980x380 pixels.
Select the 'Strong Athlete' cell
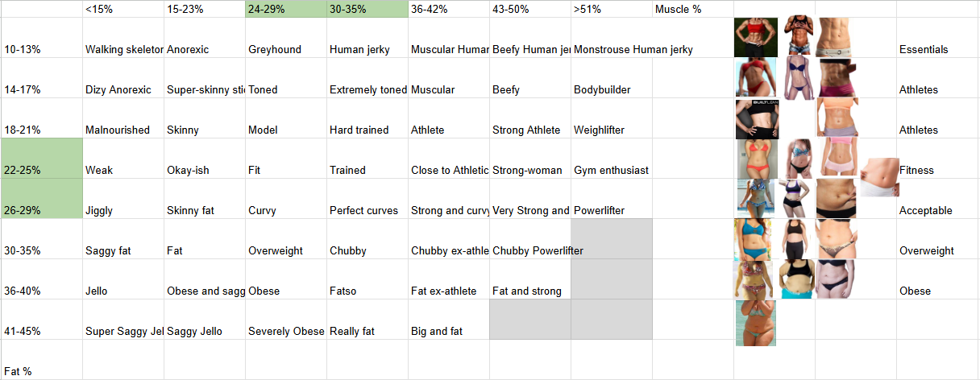[x=530, y=118]
